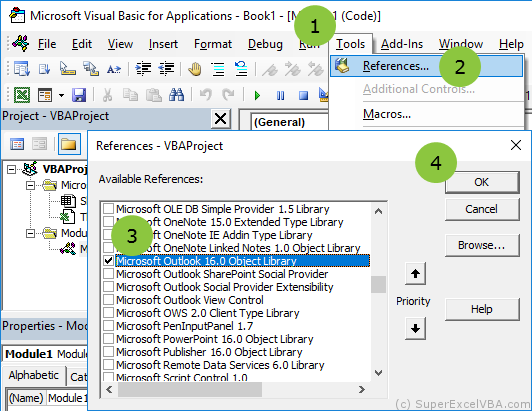Open the Tools menu
The width and height of the screenshot is (532, 411).
pos(350,44)
